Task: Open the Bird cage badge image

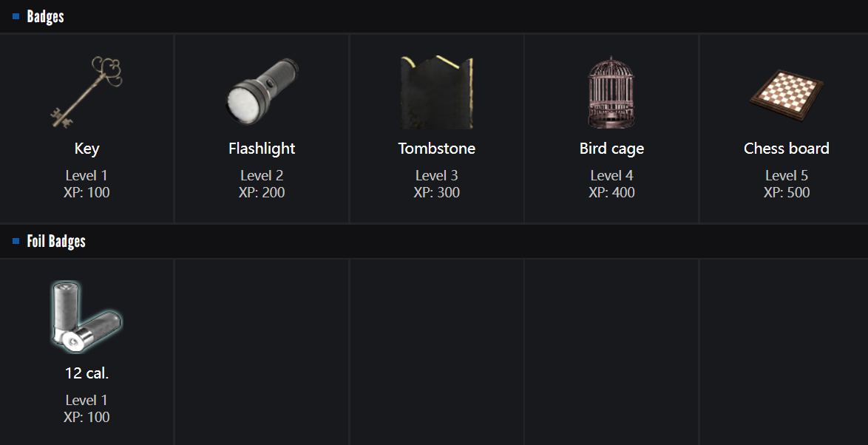Action: coord(611,92)
